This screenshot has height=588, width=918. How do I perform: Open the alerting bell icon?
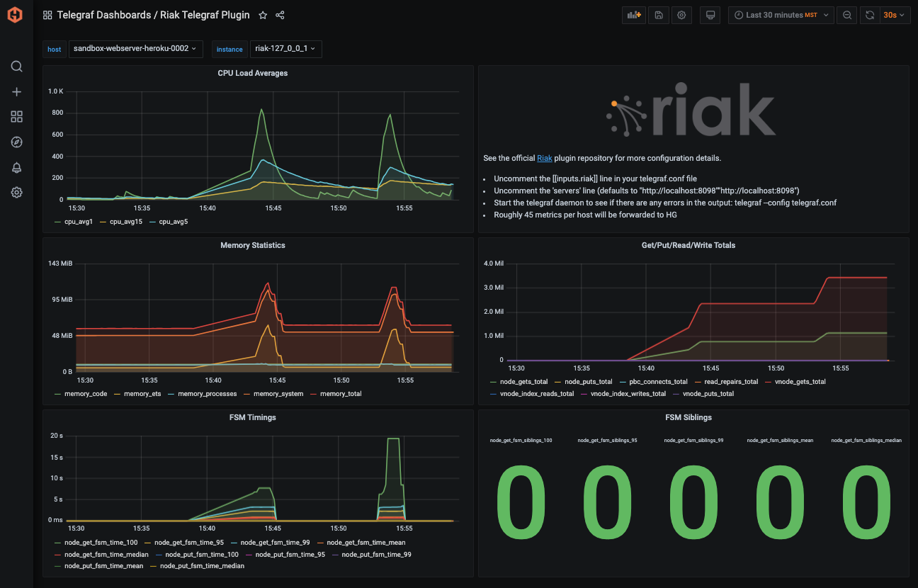(16, 167)
